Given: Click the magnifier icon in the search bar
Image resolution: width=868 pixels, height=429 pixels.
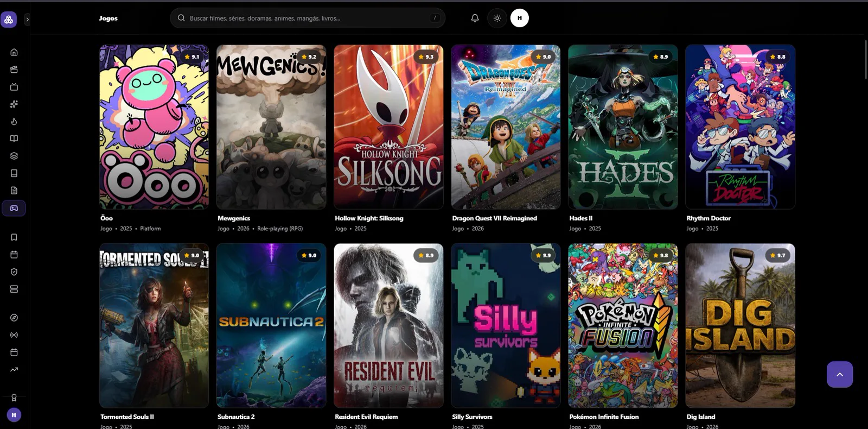Looking at the screenshot, I should tap(181, 18).
